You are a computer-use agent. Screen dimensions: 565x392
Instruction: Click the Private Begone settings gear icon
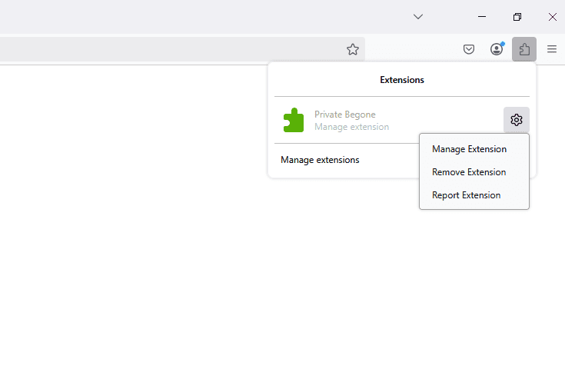[517, 120]
